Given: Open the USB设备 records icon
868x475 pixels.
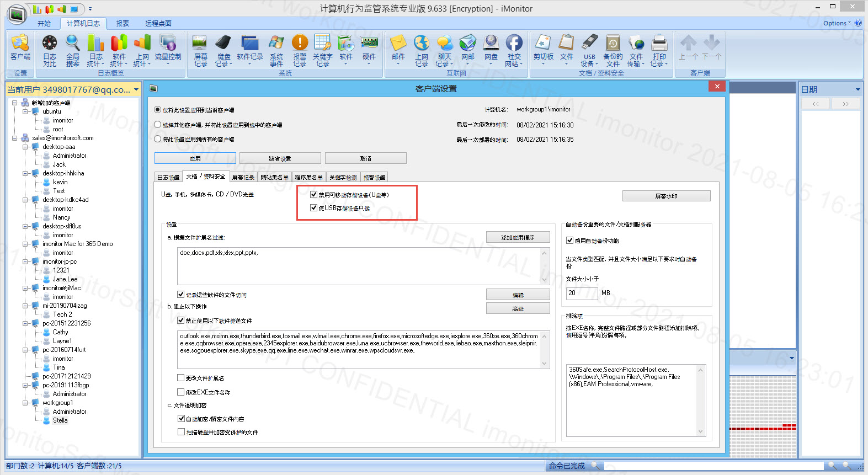Looking at the screenshot, I should point(590,50).
